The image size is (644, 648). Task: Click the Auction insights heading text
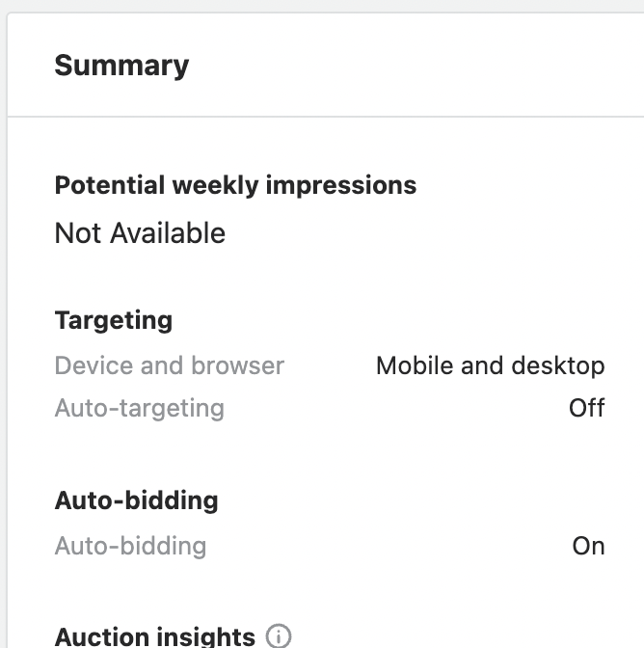click(154, 636)
